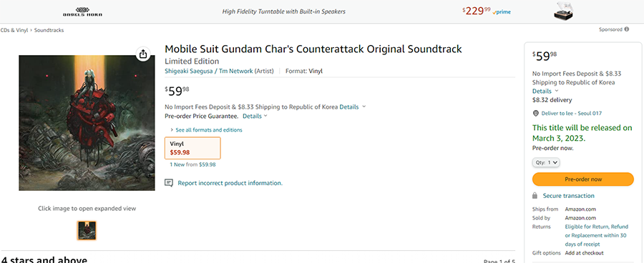Click the Sponsored info icon
644x263 pixels.
coord(626,29)
